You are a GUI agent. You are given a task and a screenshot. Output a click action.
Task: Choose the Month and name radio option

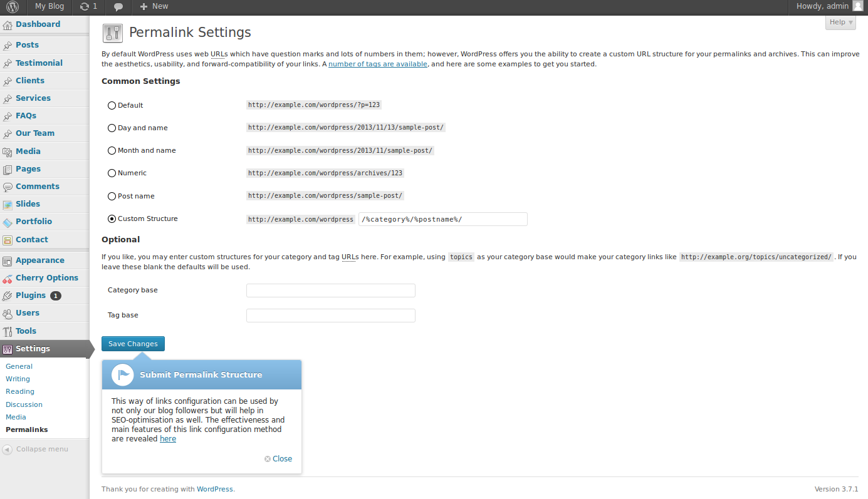112,151
